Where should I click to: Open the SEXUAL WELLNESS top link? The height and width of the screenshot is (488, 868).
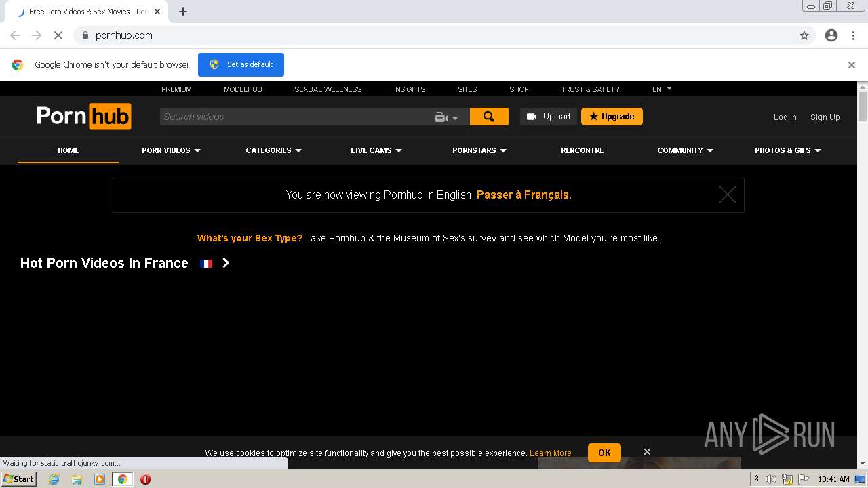coord(328,89)
